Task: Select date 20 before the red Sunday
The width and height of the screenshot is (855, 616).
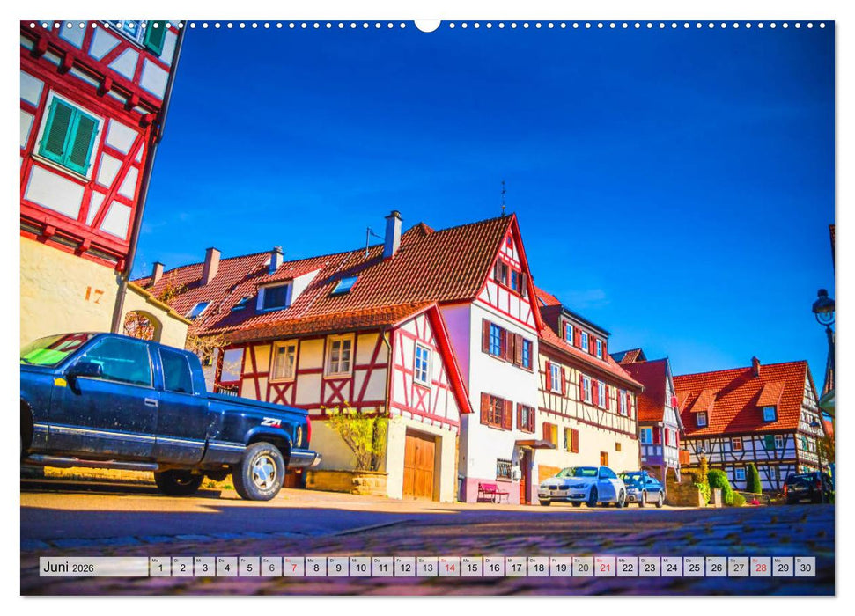Action: point(584,568)
